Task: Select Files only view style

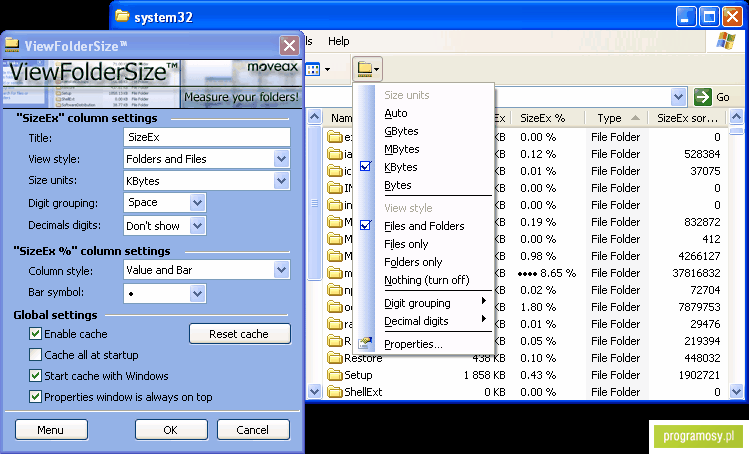Action: (x=406, y=244)
